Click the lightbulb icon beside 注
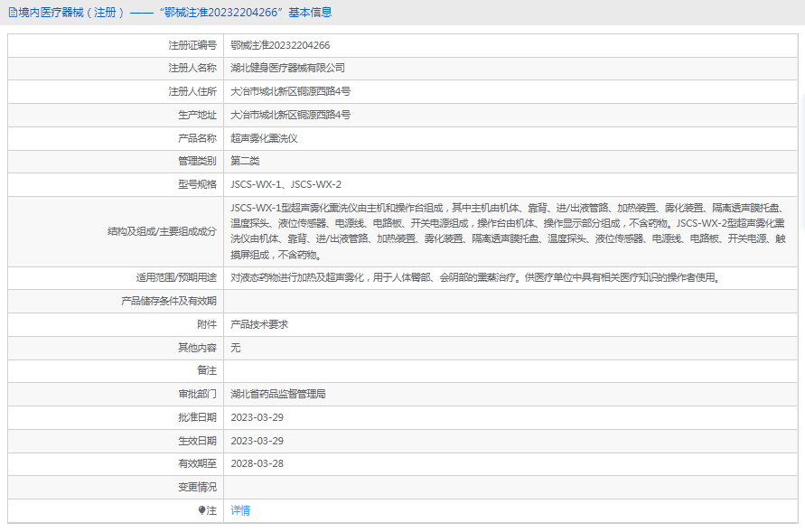This screenshot has width=805, height=532. point(201,510)
